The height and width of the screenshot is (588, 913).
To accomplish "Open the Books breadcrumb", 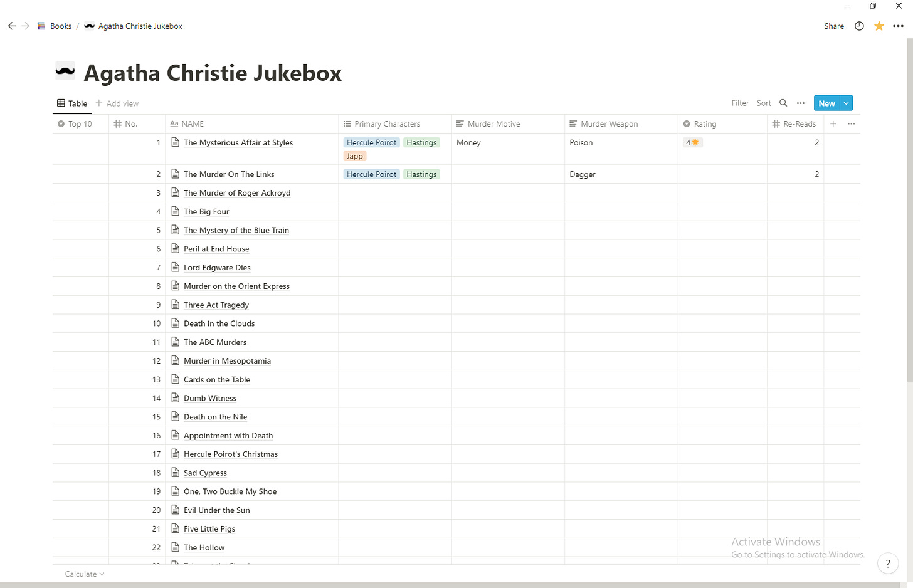I will point(55,26).
